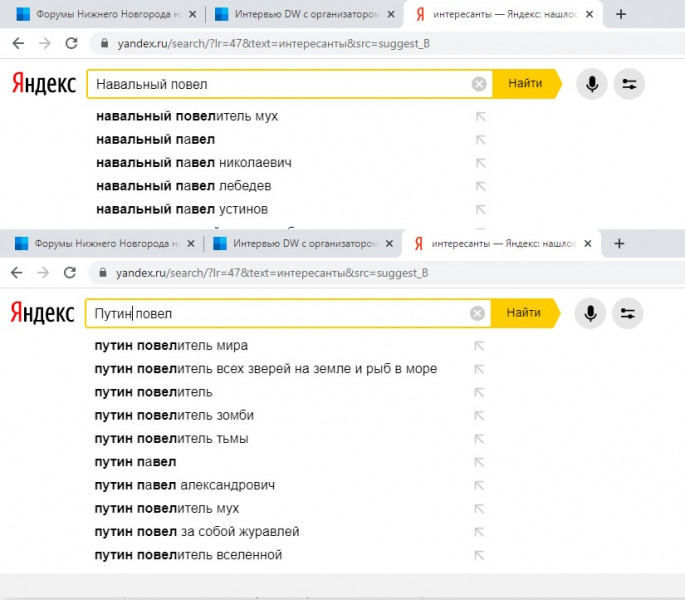The height and width of the screenshot is (600, 685).
Task: Click the lower browser's back arrow
Action: [17, 273]
